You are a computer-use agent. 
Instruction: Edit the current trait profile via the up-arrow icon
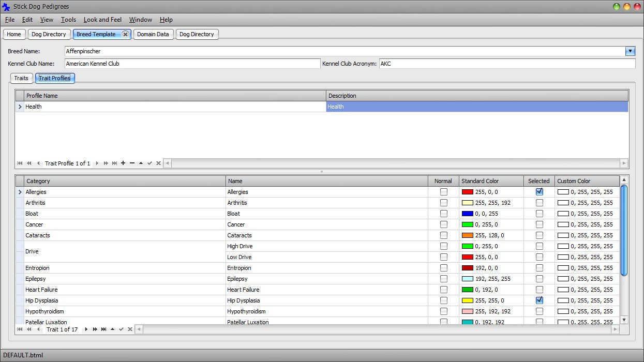click(x=141, y=163)
